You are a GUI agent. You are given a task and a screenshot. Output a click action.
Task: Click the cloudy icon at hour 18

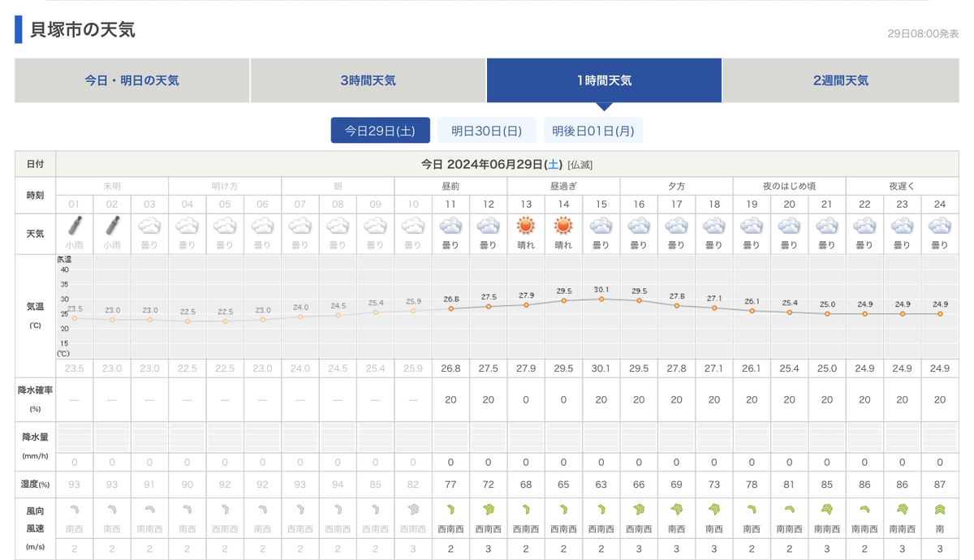coord(713,226)
